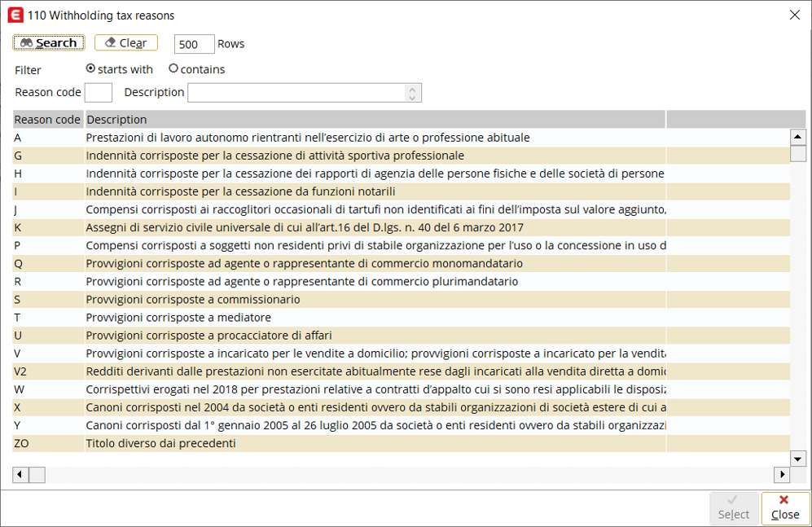Click the Search button

[x=49, y=43]
